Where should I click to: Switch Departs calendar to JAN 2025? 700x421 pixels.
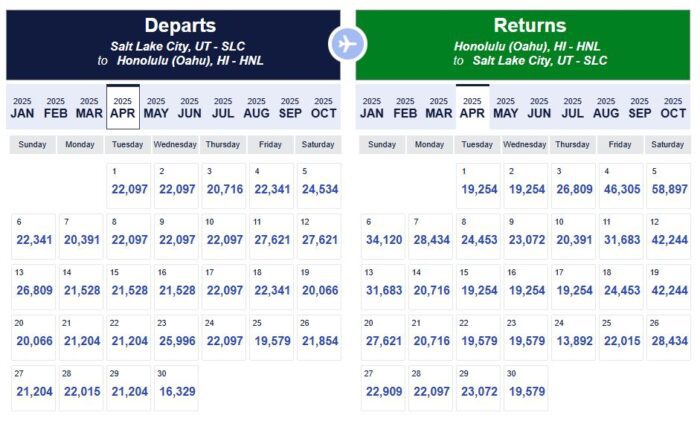pos(22,108)
